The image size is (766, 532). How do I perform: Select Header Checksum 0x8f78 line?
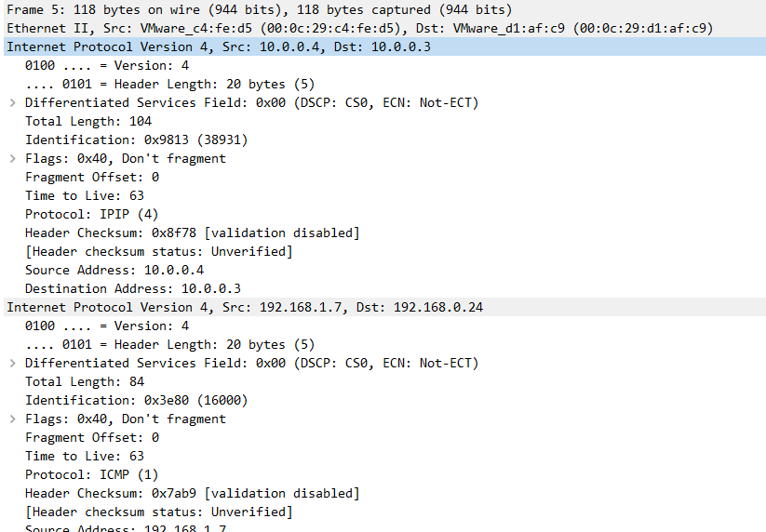tap(192, 233)
